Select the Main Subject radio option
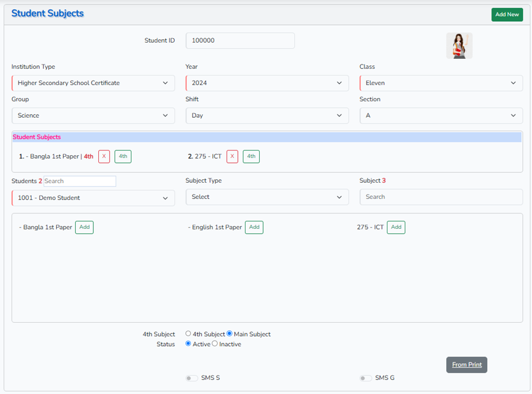The width and height of the screenshot is (532, 394). click(x=230, y=334)
